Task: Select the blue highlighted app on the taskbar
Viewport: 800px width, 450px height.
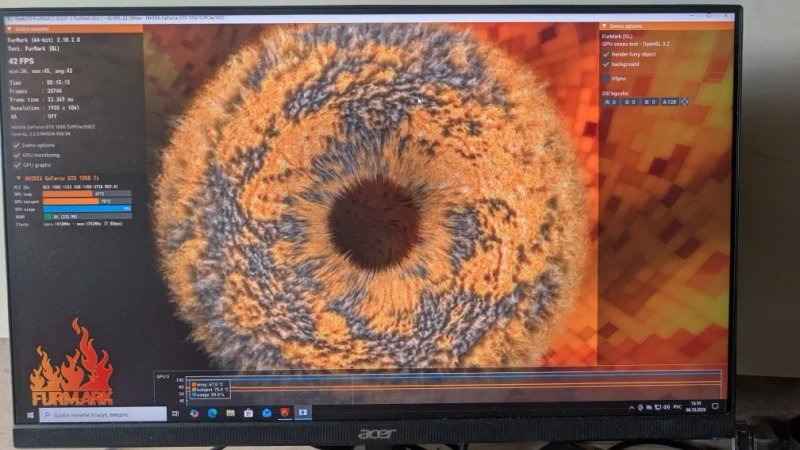Action: pos(303,411)
